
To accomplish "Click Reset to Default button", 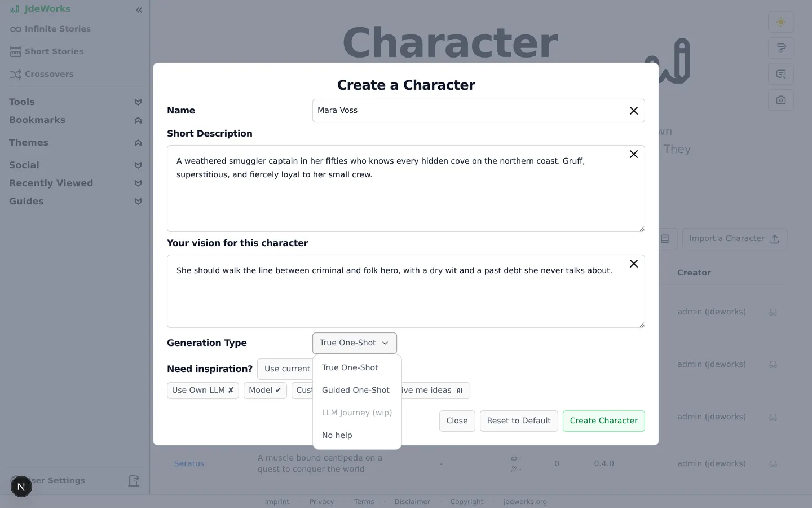I will pyautogui.click(x=519, y=421).
